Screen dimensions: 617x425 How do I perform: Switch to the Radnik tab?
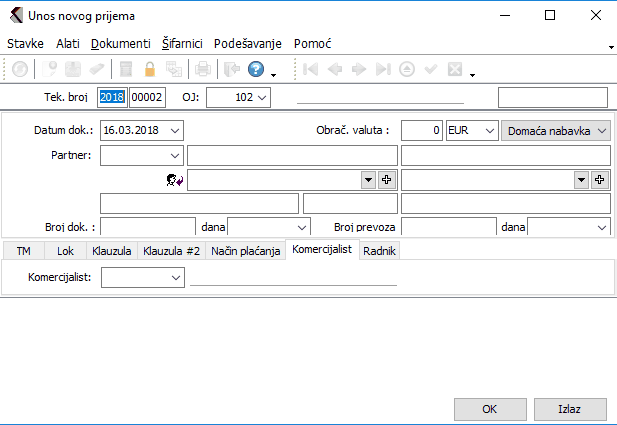379,251
